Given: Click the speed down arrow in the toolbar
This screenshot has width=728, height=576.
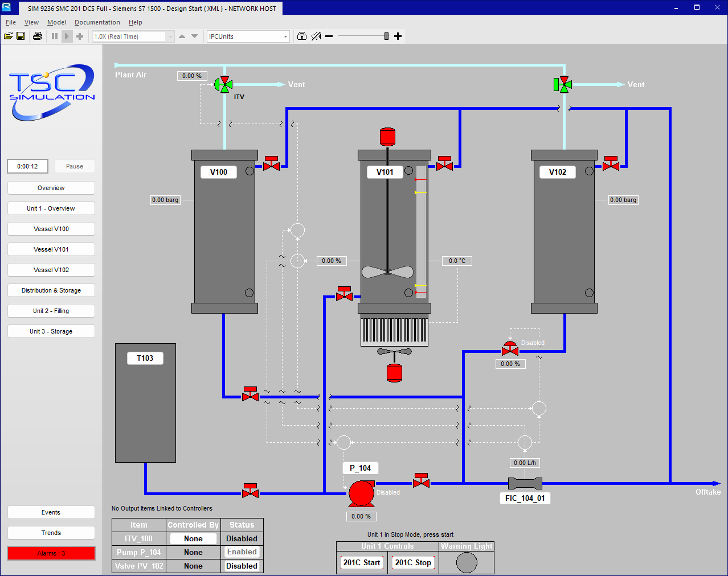Looking at the screenshot, I should [x=194, y=36].
